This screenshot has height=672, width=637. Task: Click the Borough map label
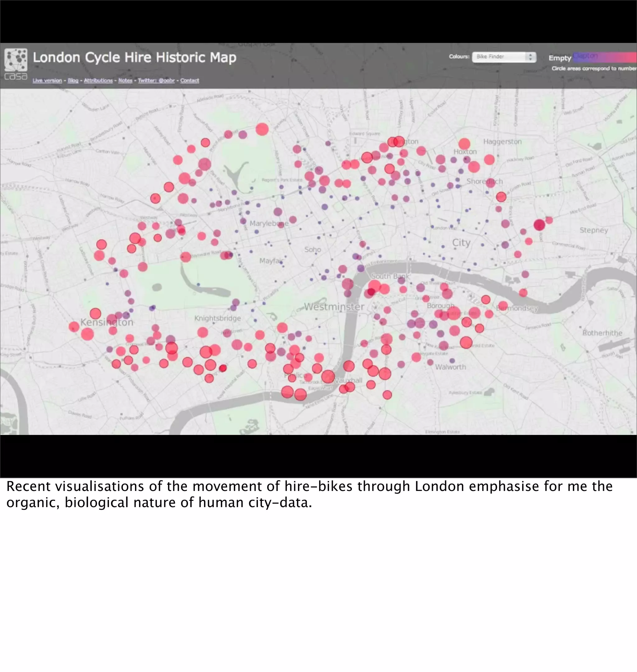pyautogui.click(x=440, y=306)
